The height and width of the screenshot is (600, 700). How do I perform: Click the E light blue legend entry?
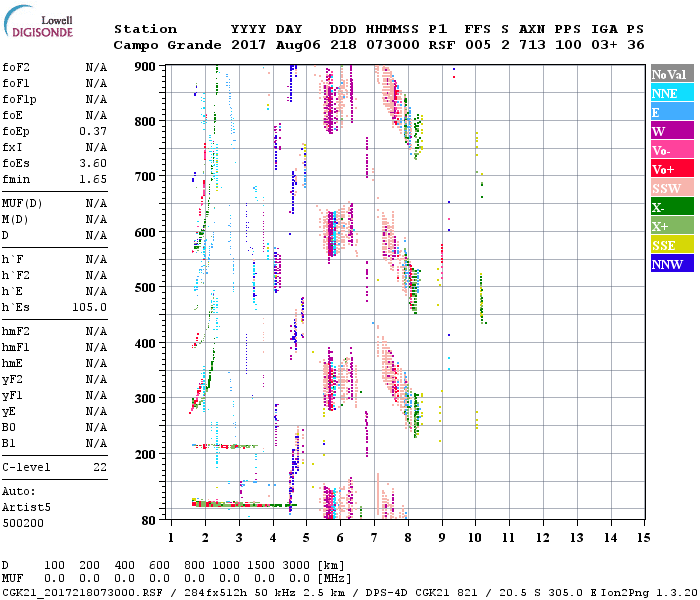[671, 112]
